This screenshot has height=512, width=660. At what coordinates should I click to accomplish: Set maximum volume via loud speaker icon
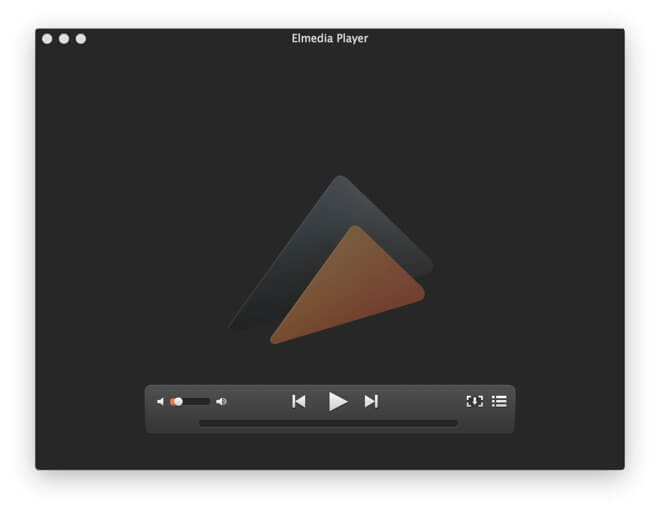(221, 402)
